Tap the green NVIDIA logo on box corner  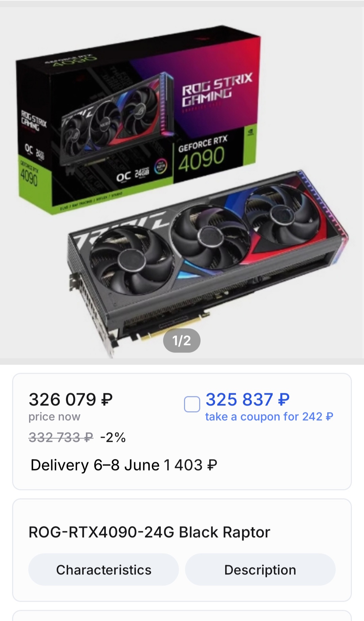[251, 132]
